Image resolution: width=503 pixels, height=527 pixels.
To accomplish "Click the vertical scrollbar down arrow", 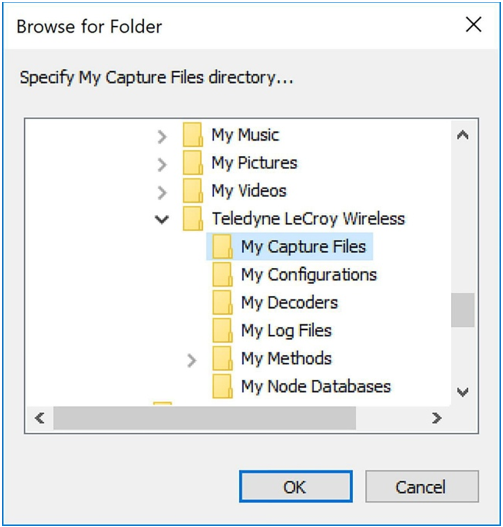I will click(x=463, y=392).
